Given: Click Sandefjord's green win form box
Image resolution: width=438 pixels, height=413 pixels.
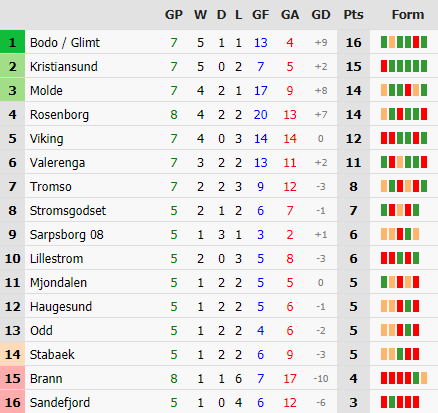Looking at the screenshot, I should pos(392,402).
